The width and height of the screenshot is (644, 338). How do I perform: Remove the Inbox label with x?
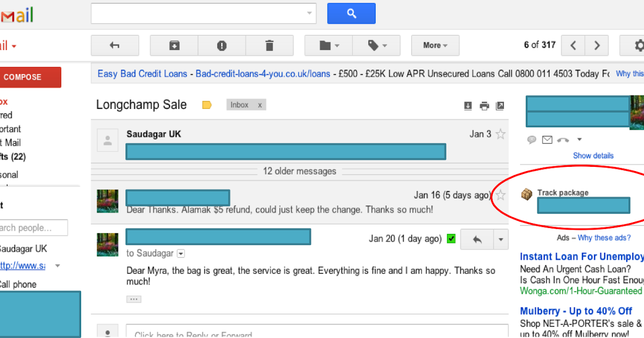[260, 105]
